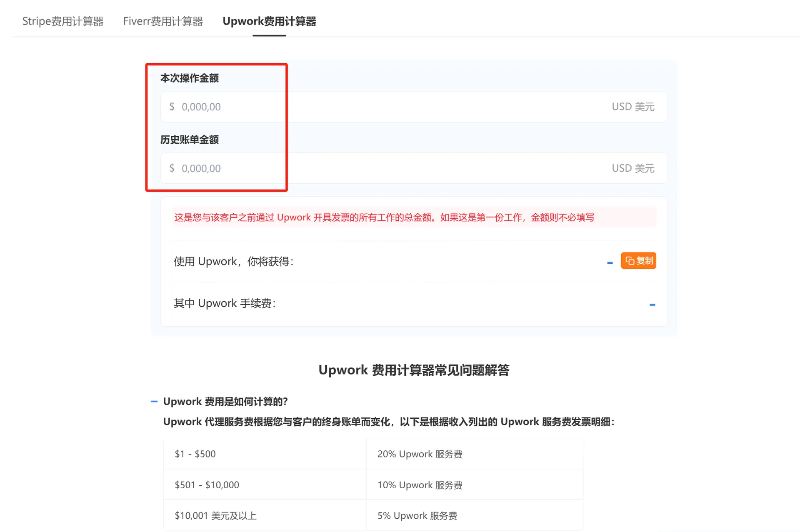Image resolution: width=800 pixels, height=532 pixels.
Task: Click the Upwork 费用计算器常见问题解答 heading
Action: tap(414, 370)
